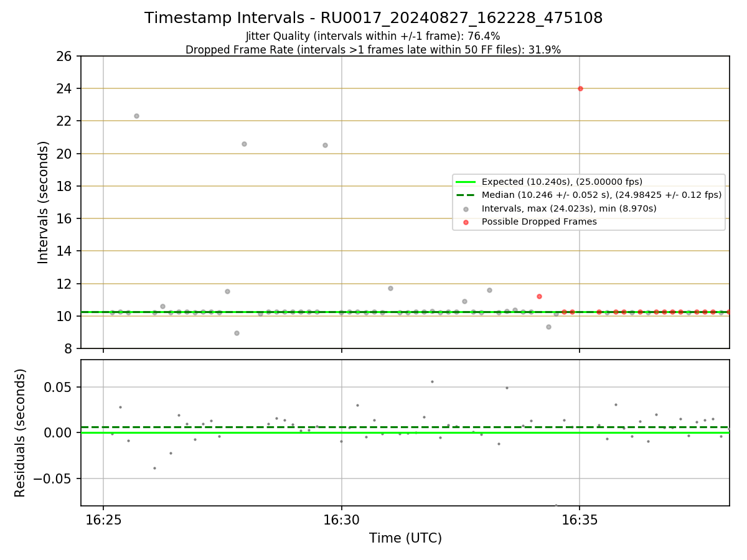Click legend entry 'Expected (10.240s), (25.00000 fps)'
This screenshot has height=560, width=747.
click(x=562, y=182)
